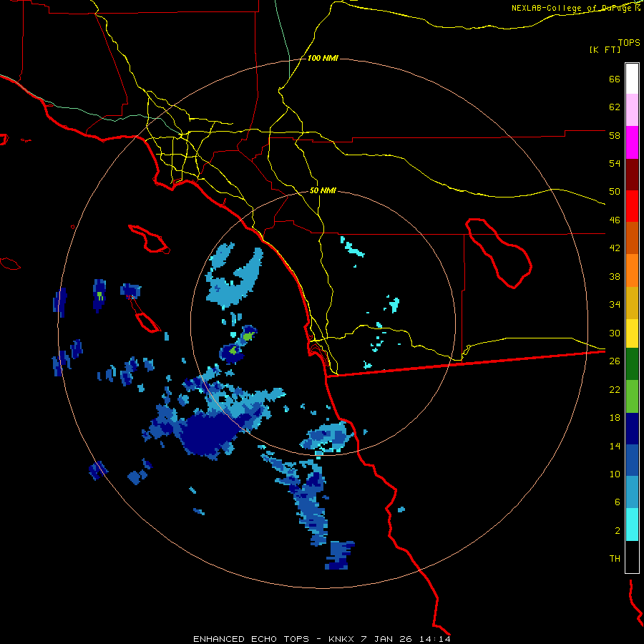Click the 42 legend value
This screenshot has height=644, width=644.
(x=615, y=248)
